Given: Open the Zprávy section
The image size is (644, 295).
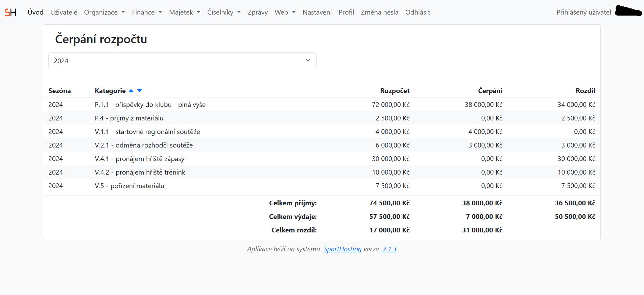Looking at the screenshot, I should point(257,12).
